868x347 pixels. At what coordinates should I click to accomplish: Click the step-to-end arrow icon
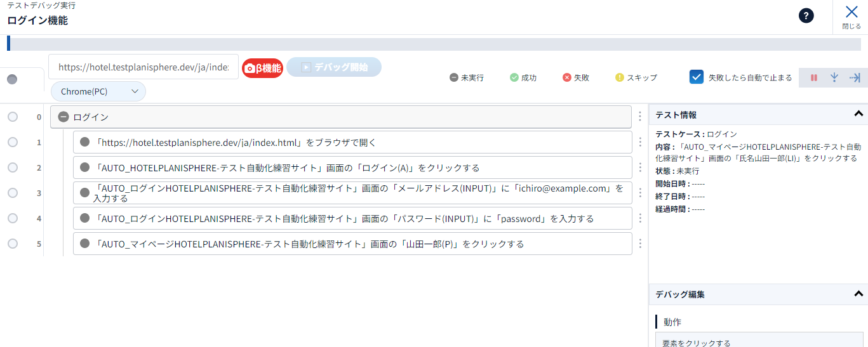coord(855,77)
